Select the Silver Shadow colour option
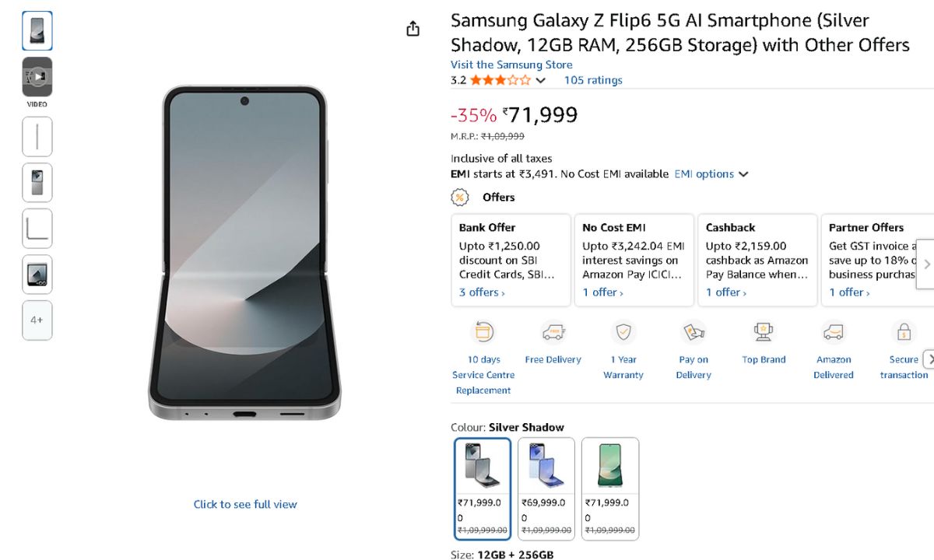 click(483, 488)
